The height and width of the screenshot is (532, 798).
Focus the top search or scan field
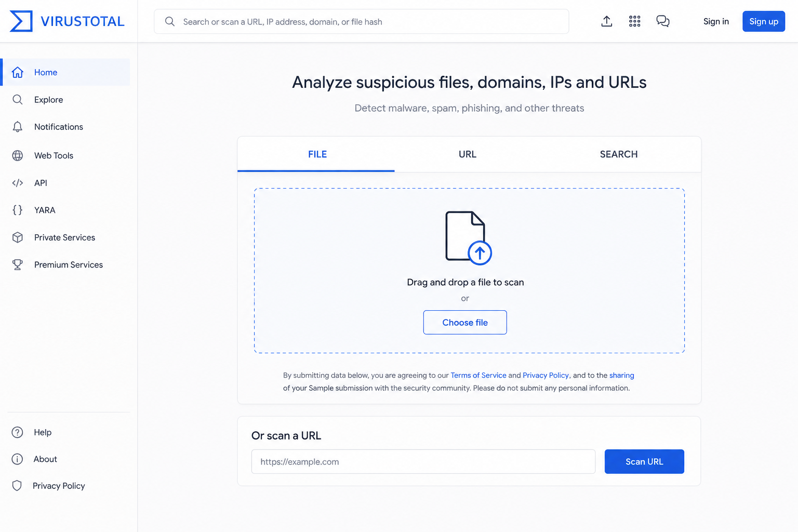[x=362, y=22]
